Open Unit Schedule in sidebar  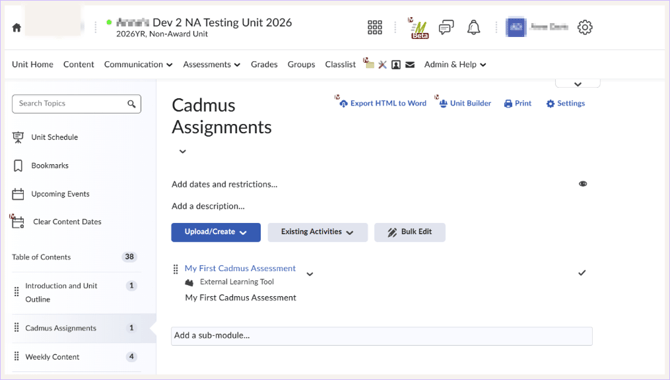54,137
